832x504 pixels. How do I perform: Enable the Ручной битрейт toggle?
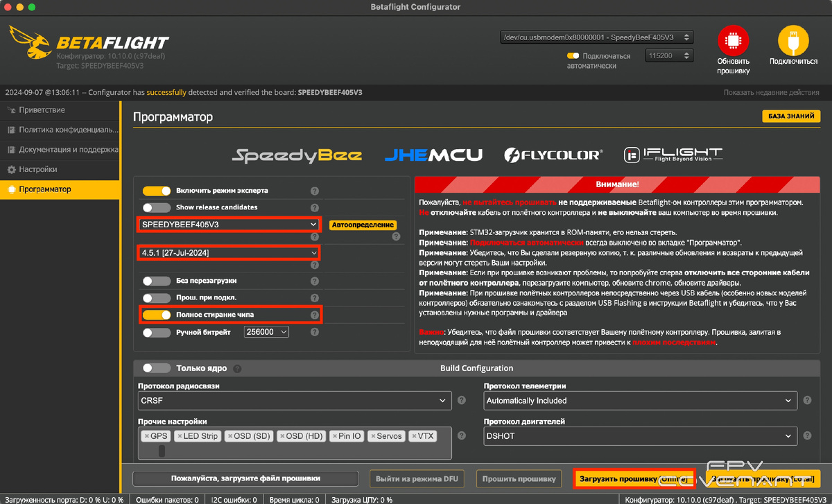tap(156, 332)
